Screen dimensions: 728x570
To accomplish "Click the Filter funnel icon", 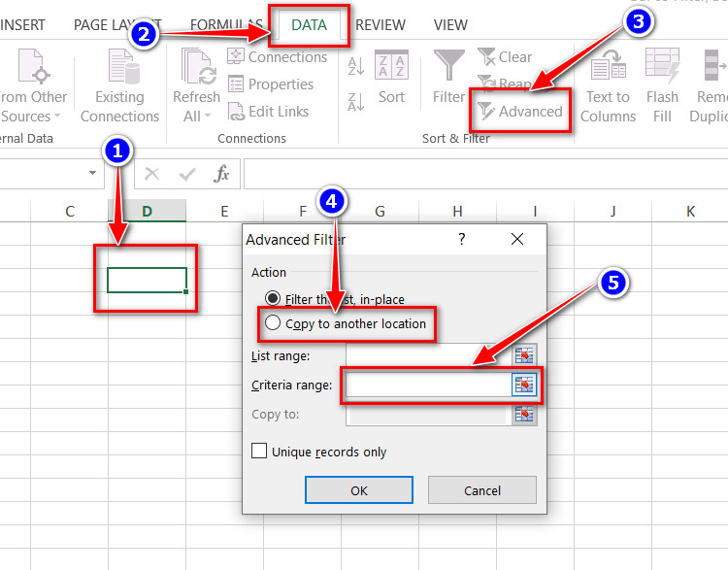I will coord(448,65).
